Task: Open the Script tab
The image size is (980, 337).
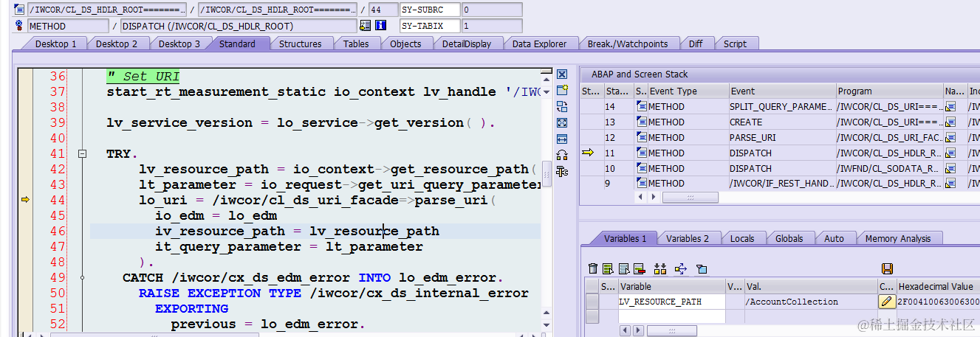Action: click(735, 44)
